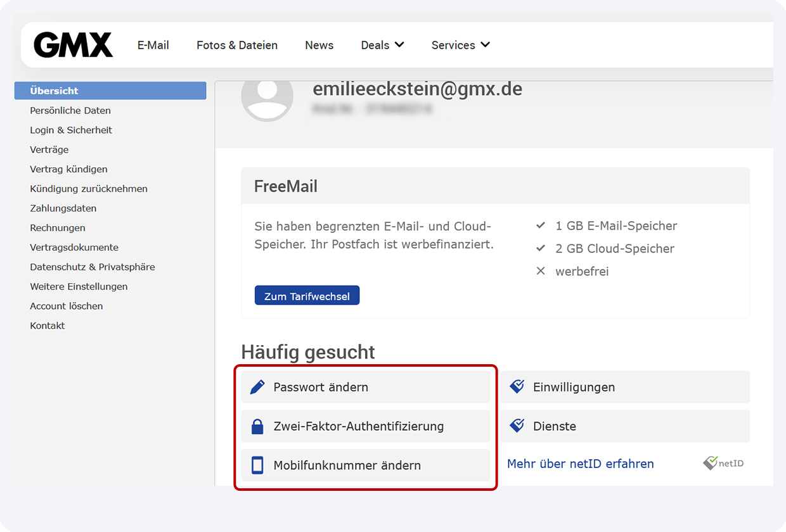The image size is (786, 532).
Task: Select Login & Sicherheit from the sidebar
Action: tap(70, 130)
